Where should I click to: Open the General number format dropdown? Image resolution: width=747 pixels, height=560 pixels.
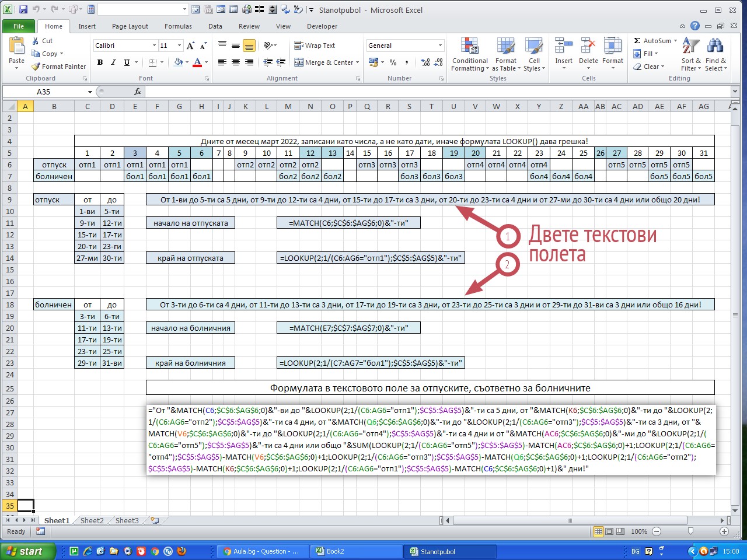[x=440, y=45]
